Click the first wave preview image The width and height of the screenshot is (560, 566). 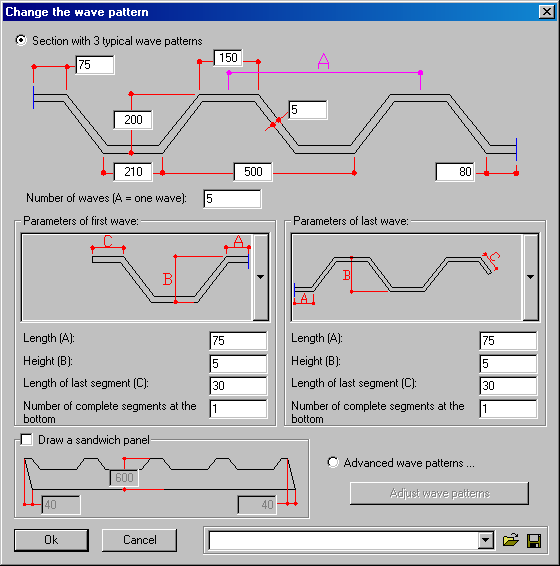pyautogui.click(x=136, y=277)
